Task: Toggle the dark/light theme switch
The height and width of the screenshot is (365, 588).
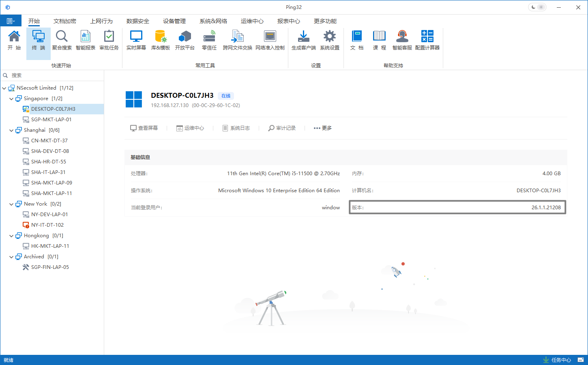Action: point(537,7)
